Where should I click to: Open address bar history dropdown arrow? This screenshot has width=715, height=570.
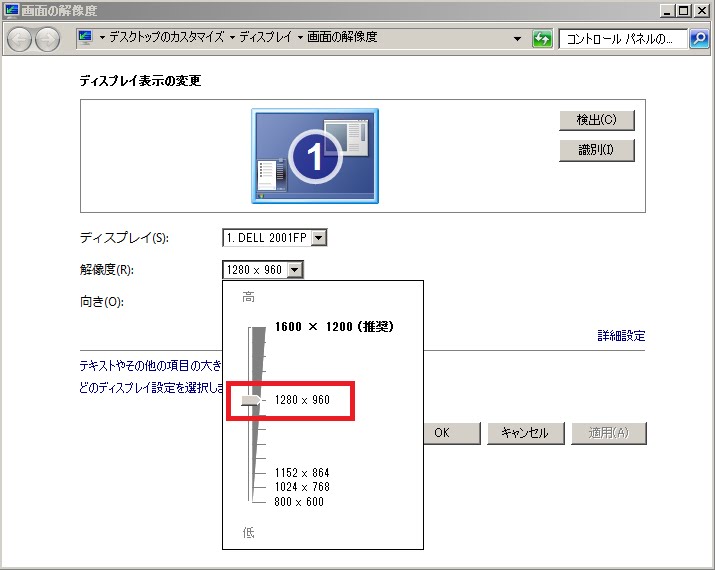(x=517, y=39)
